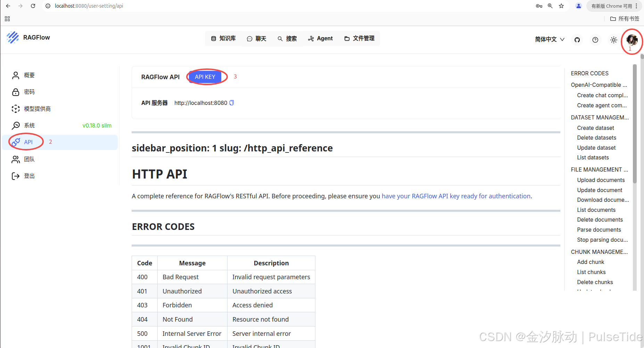Toggle light and dark theme
The width and height of the screenshot is (644, 348).
(613, 40)
